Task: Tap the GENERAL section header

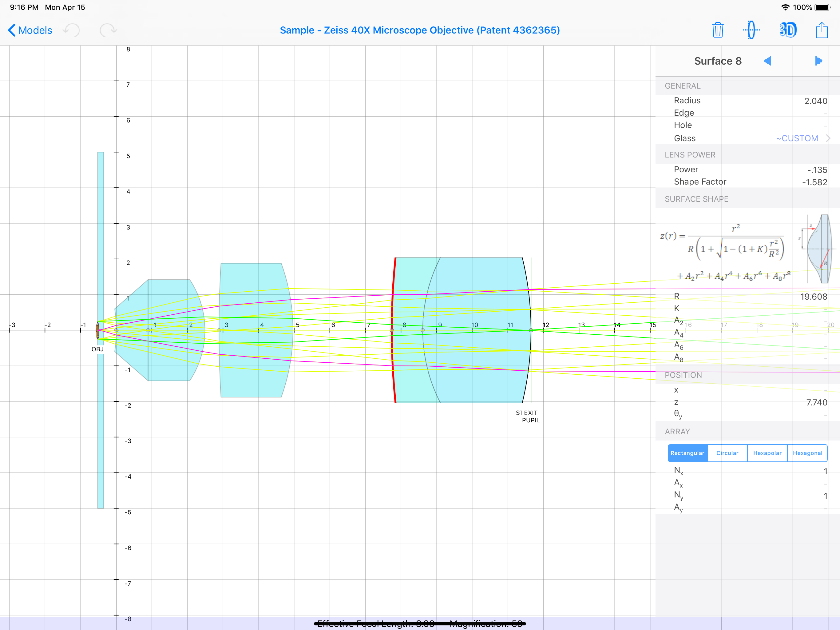Action: tap(682, 86)
